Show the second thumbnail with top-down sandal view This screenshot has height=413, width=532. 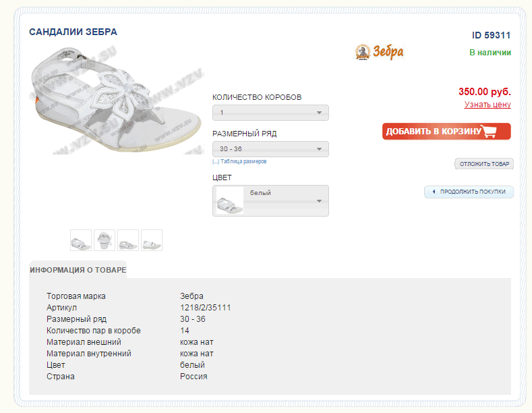tap(105, 240)
